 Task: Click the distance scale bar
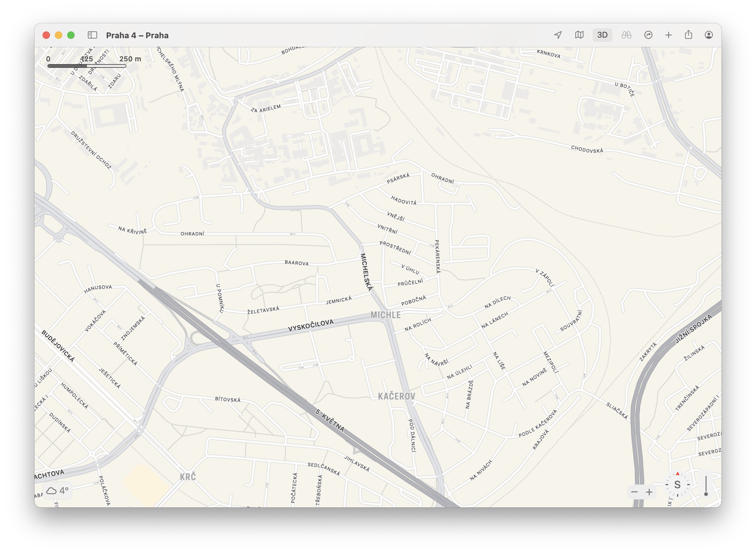pyautogui.click(x=87, y=66)
